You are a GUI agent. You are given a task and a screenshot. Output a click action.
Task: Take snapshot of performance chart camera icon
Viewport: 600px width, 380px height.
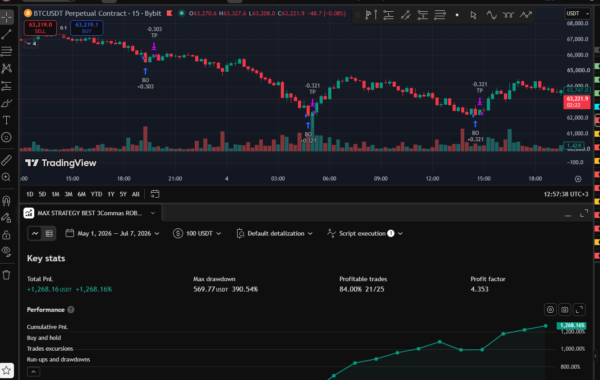coord(565,310)
